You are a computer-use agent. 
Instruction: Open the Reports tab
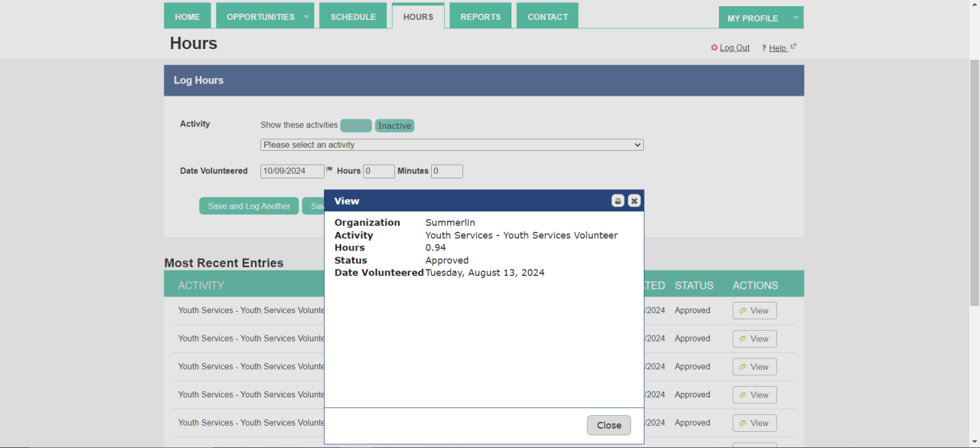point(481,16)
